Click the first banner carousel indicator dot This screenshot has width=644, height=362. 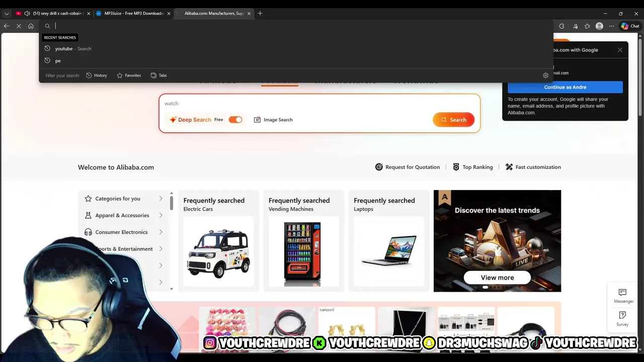tap(486, 287)
